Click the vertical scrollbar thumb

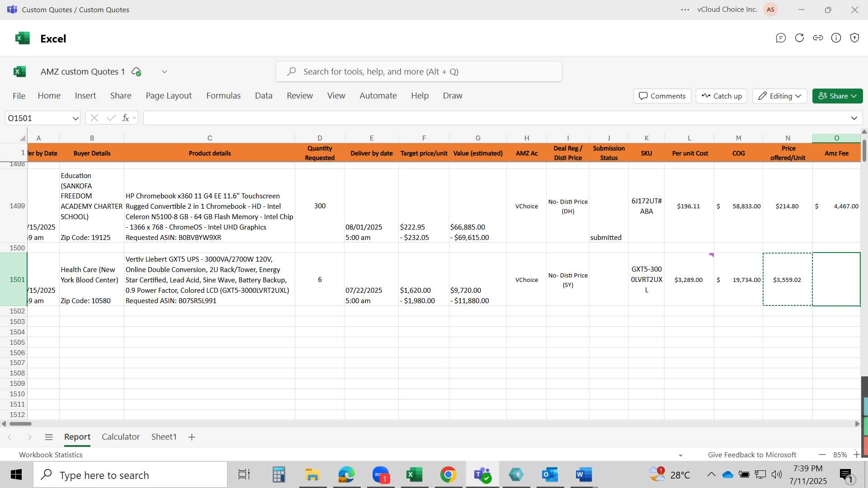(x=864, y=150)
